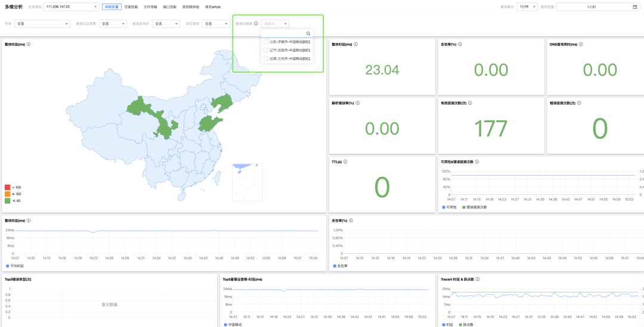Click info icon on 解析错误率(%) card
Image resolution: width=644 pixels, height=327 pixels.
coord(357,102)
